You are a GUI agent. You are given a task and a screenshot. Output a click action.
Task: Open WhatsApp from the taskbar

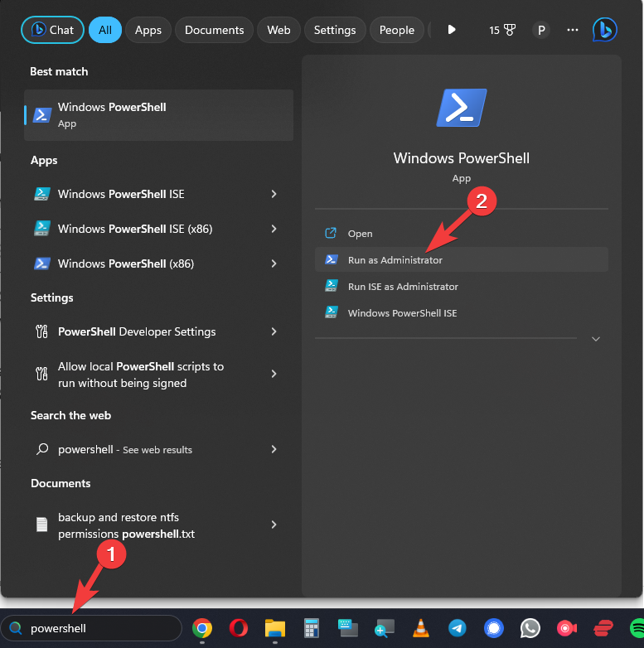click(530, 628)
